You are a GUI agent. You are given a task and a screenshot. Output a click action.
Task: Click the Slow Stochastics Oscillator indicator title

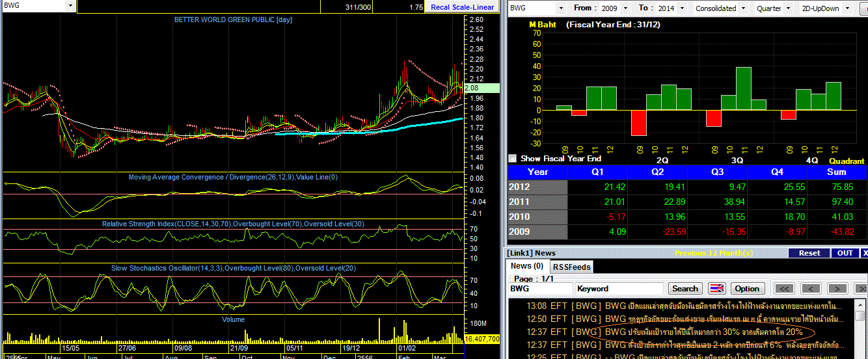pyautogui.click(x=232, y=268)
